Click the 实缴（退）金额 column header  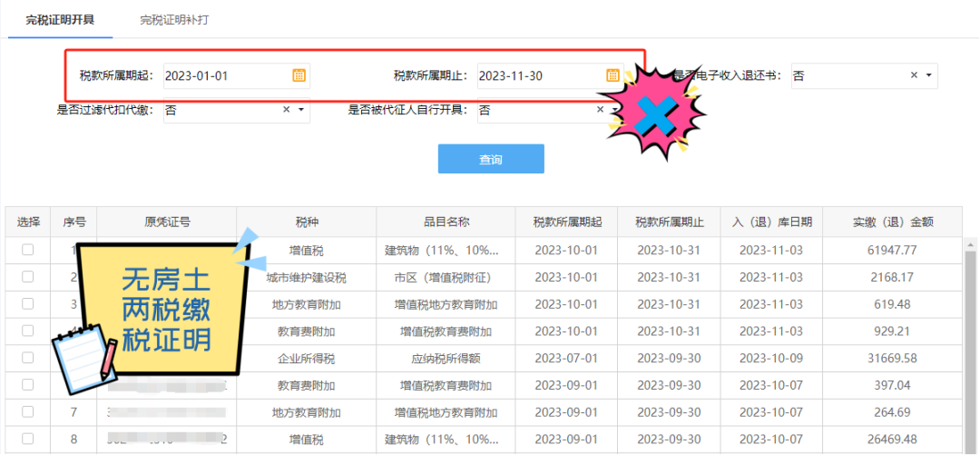[892, 222]
